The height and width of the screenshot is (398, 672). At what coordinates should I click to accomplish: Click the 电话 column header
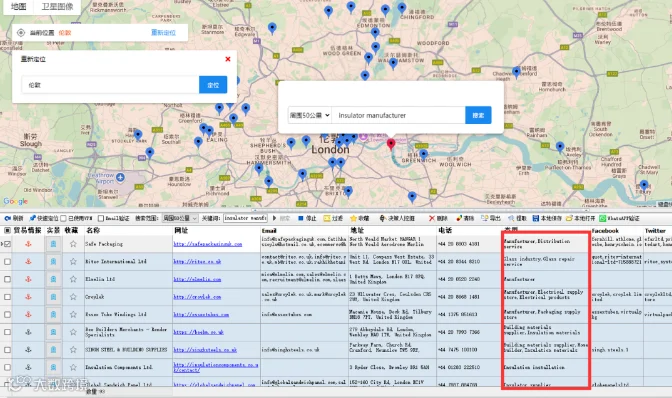pyautogui.click(x=445, y=230)
